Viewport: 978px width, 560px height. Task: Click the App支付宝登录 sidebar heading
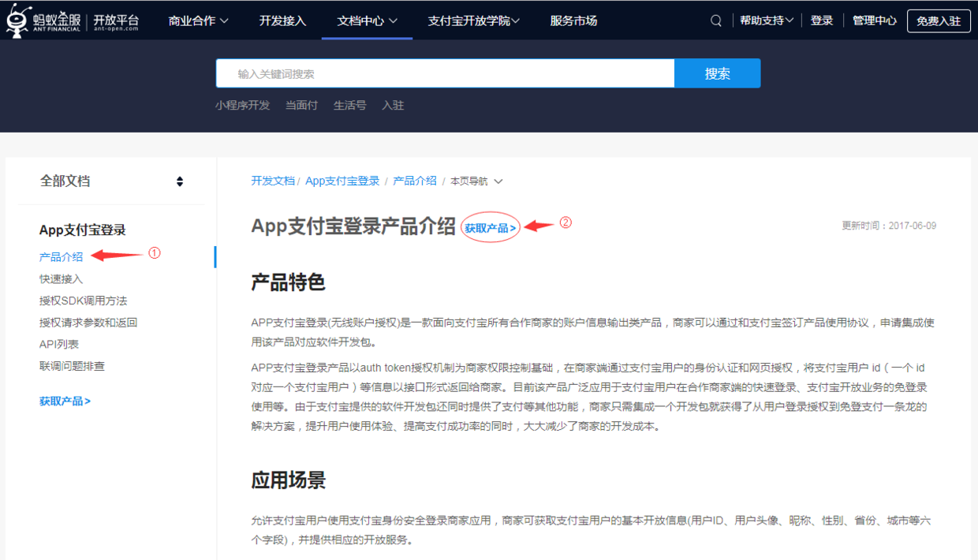tap(83, 230)
